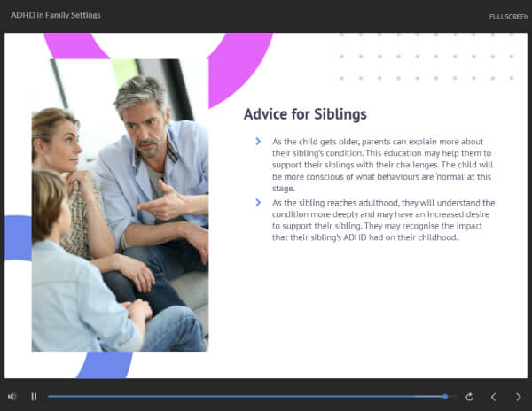
Task: Click the progress bar's blue handle
Action: [445, 397]
